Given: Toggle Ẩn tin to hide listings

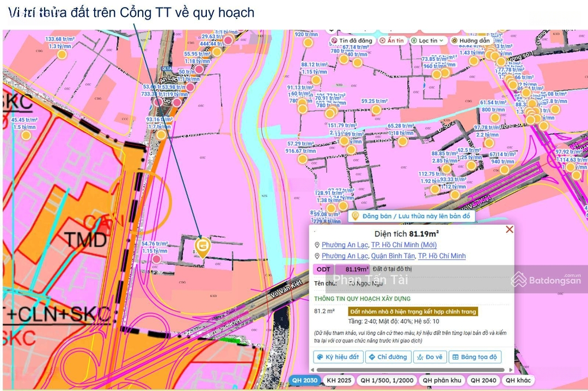Looking at the screenshot, I should point(392,41).
